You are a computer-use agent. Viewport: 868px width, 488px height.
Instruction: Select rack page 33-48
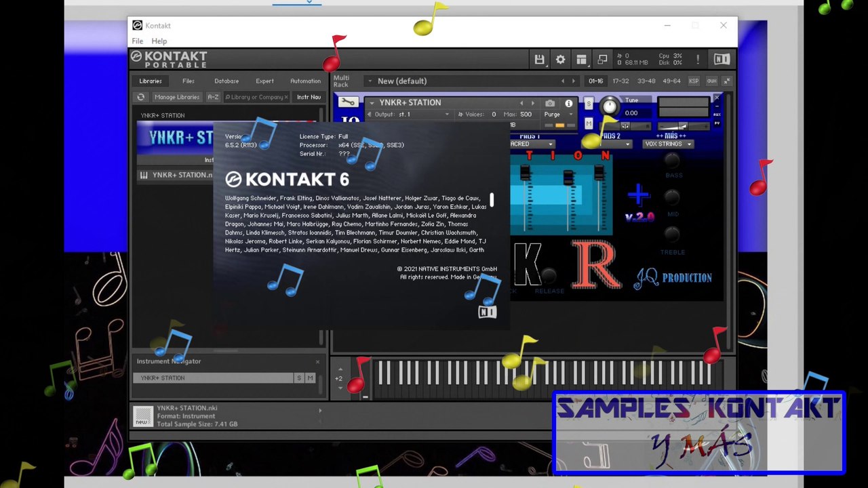point(646,81)
